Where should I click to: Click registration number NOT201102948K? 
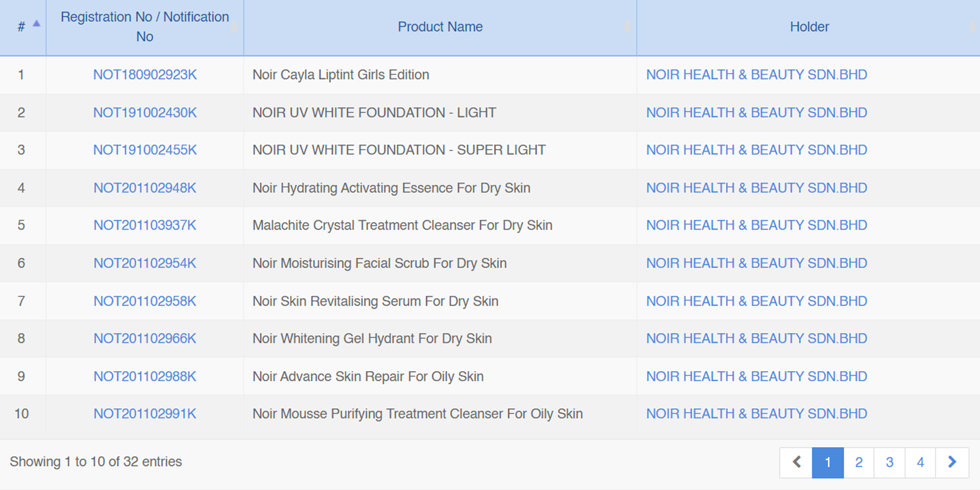(x=145, y=188)
